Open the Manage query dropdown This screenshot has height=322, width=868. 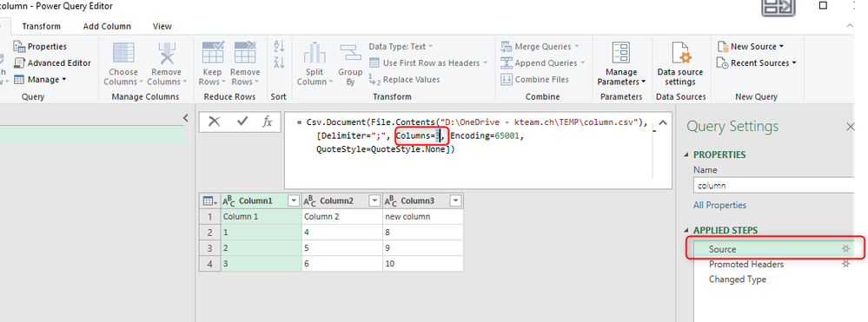[x=40, y=80]
